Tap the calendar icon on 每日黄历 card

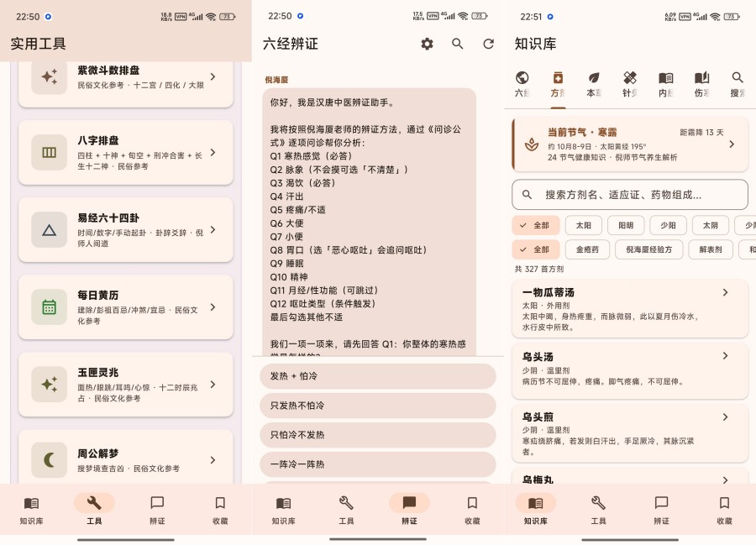[x=50, y=307]
